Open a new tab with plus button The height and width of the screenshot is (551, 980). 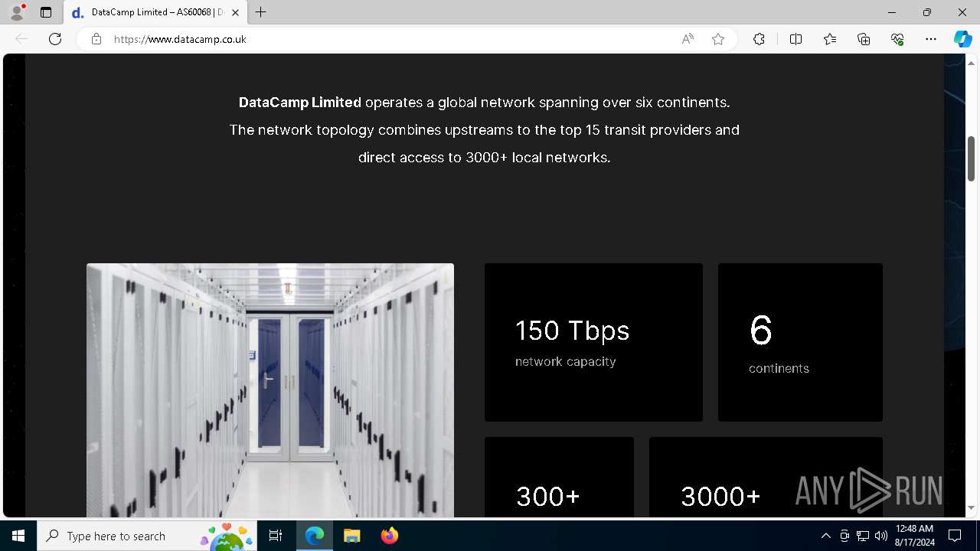[261, 12]
